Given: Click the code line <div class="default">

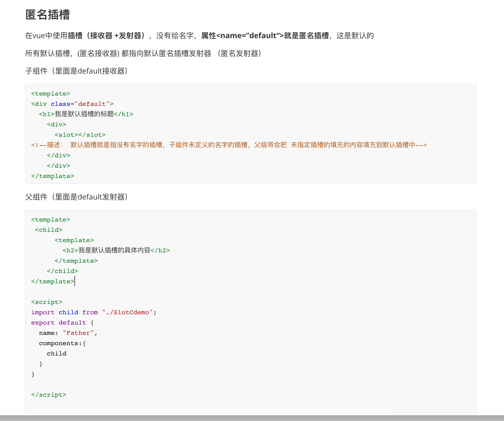Looking at the screenshot, I should tap(72, 104).
